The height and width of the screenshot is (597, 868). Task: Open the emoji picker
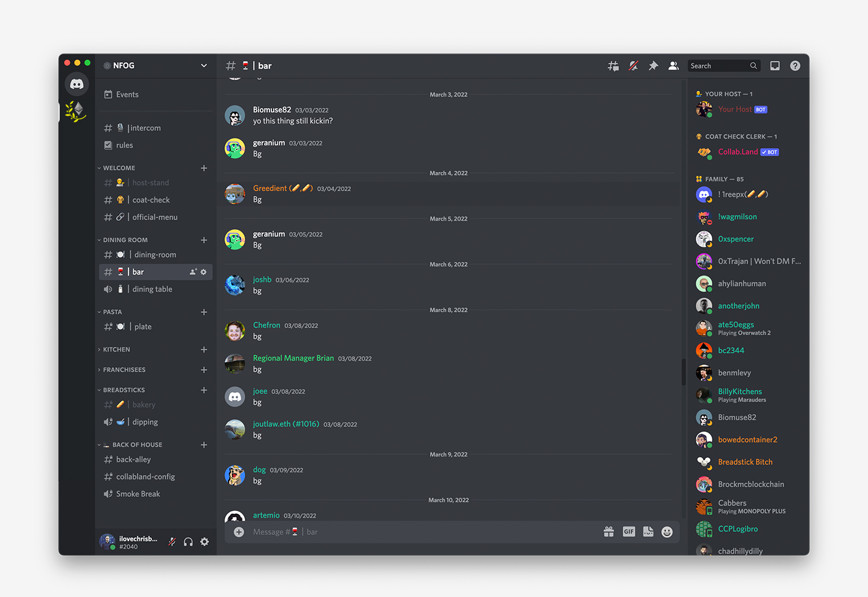pos(667,532)
